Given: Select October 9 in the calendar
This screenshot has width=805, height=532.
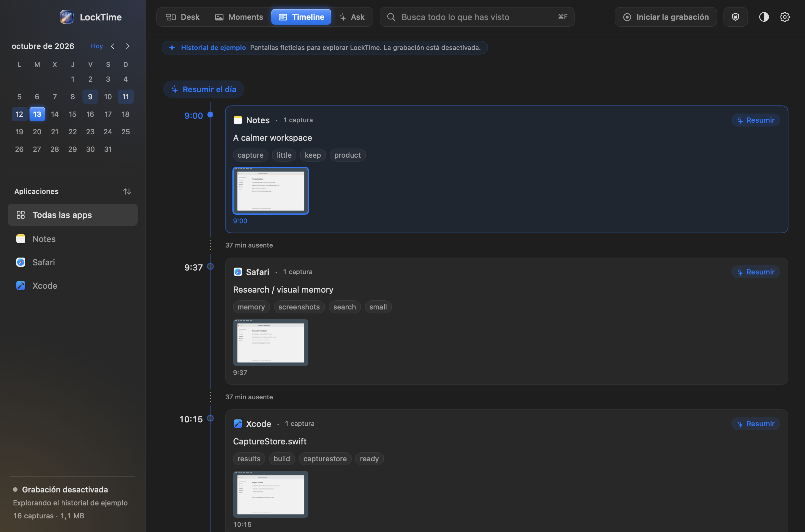Looking at the screenshot, I should point(90,97).
